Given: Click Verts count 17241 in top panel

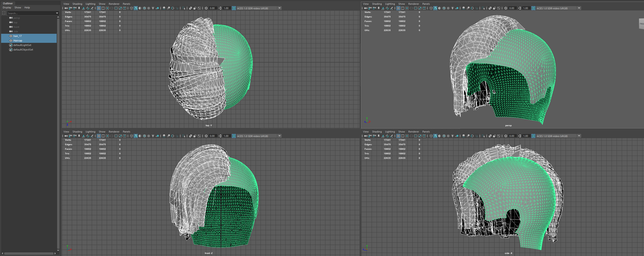Looking at the screenshot, I should pyautogui.click(x=87, y=12).
